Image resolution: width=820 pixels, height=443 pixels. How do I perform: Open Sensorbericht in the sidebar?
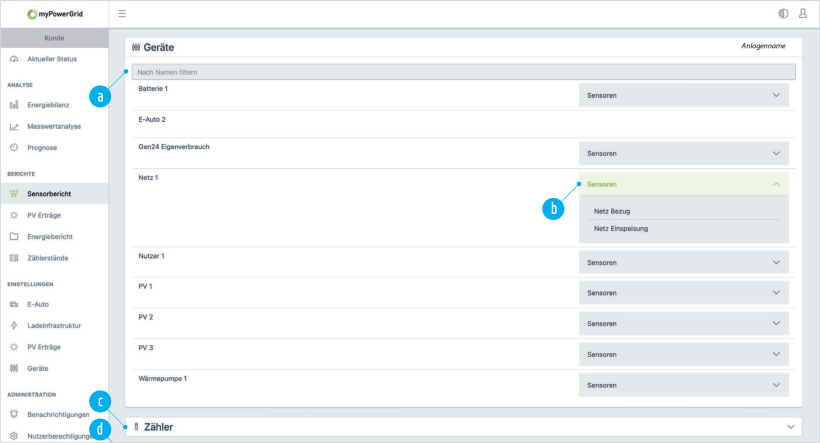(49, 193)
